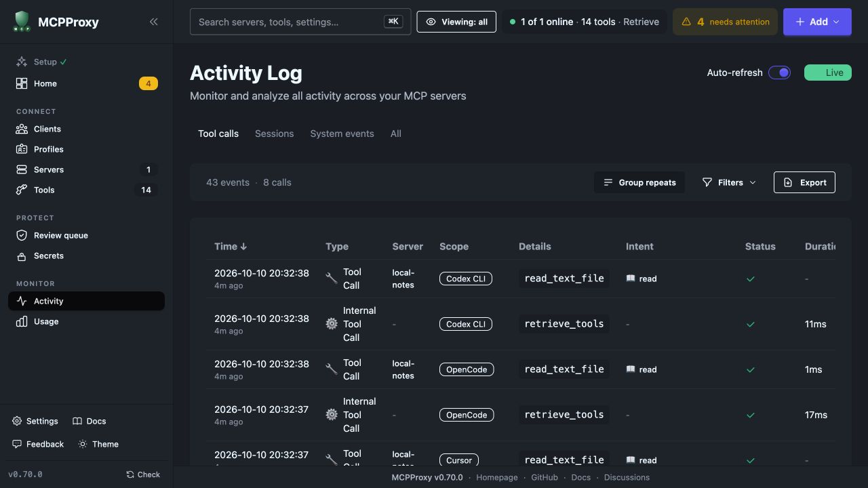
Task: Click the Tools wrench icon in sidebar
Action: [x=22, y=190]
